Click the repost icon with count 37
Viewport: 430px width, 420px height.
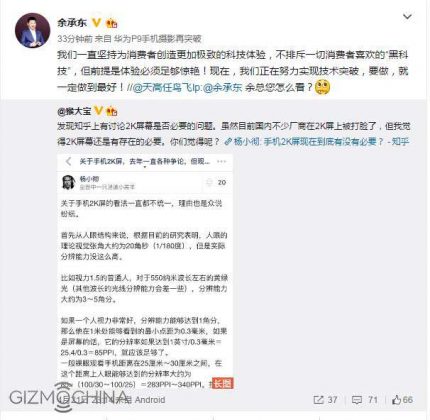(325, 400)
